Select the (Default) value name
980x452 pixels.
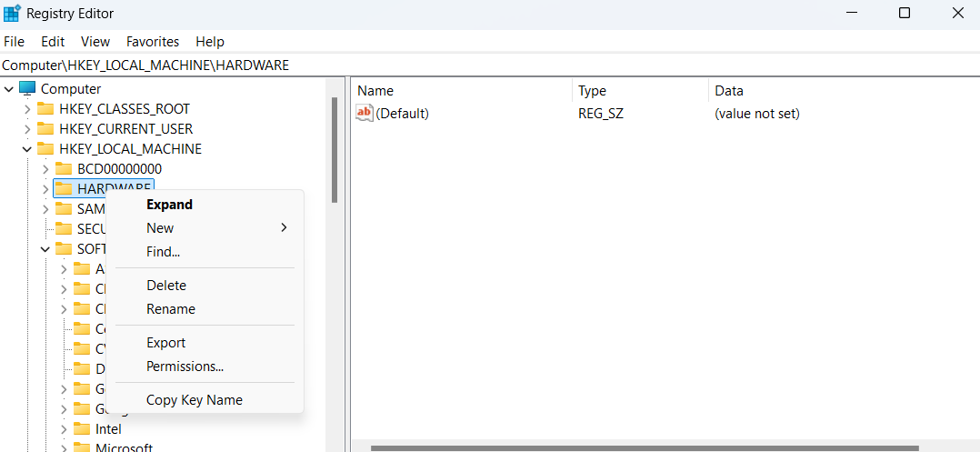click(402, 113)
